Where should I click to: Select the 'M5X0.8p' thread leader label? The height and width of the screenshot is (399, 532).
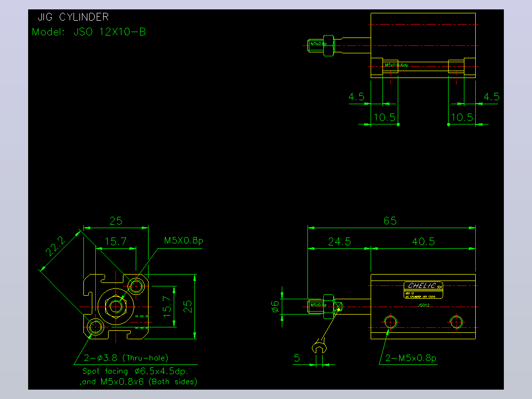coord(184,241)
